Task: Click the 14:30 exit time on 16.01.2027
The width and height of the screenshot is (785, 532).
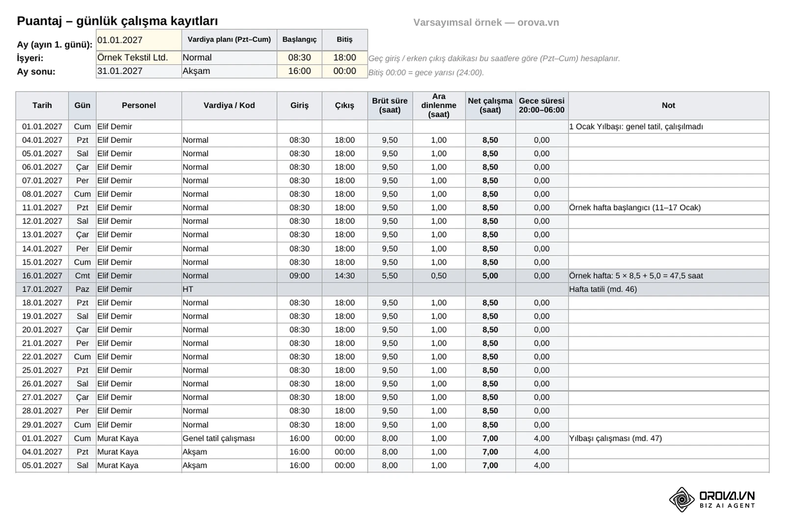Action: (344, 276)
